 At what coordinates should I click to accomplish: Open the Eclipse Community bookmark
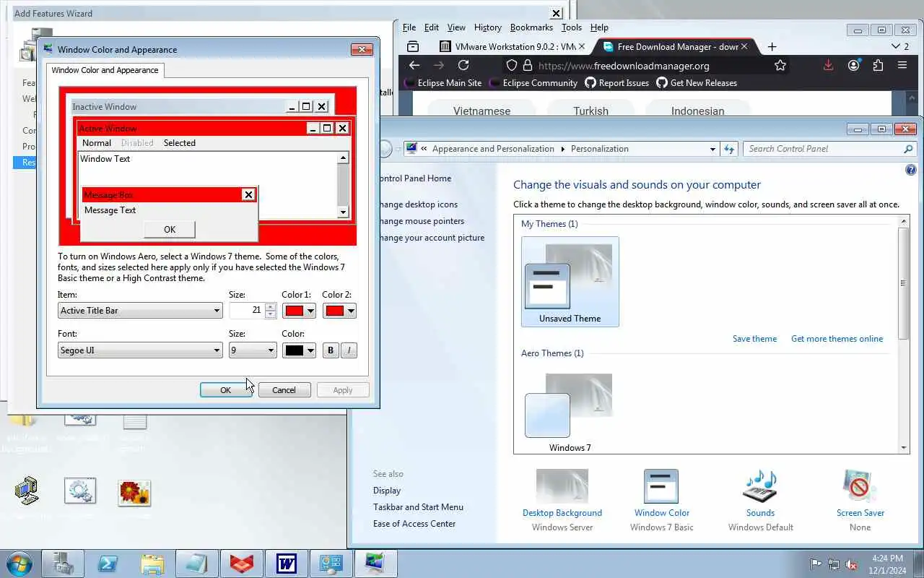click(x=533, y=83)
